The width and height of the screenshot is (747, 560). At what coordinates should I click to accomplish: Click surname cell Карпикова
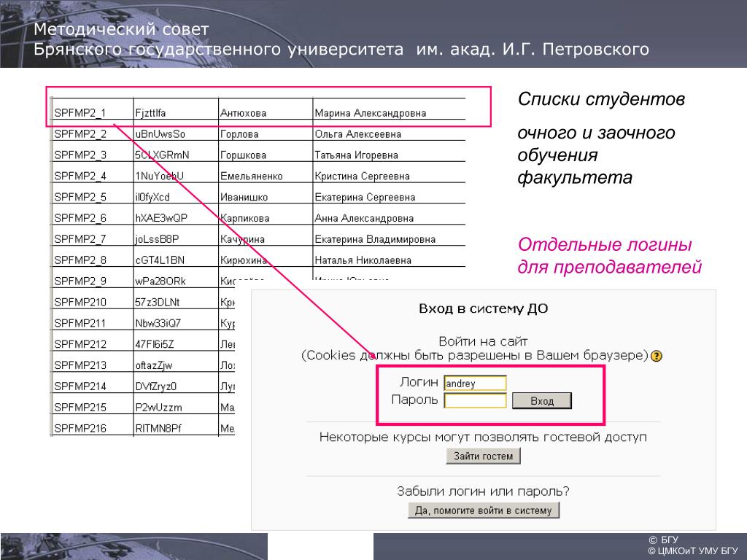[266, 214]
